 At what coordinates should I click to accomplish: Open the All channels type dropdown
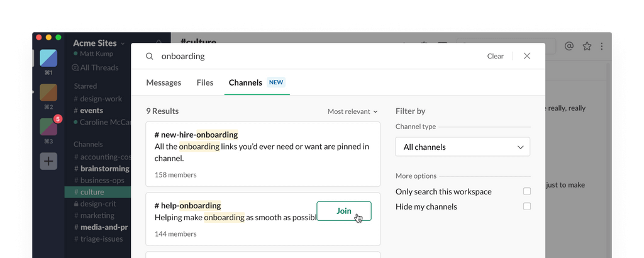(x=462, y=147)
